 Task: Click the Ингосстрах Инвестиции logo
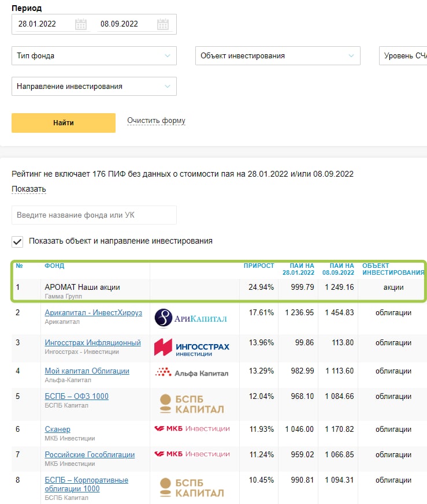(191, 347)
